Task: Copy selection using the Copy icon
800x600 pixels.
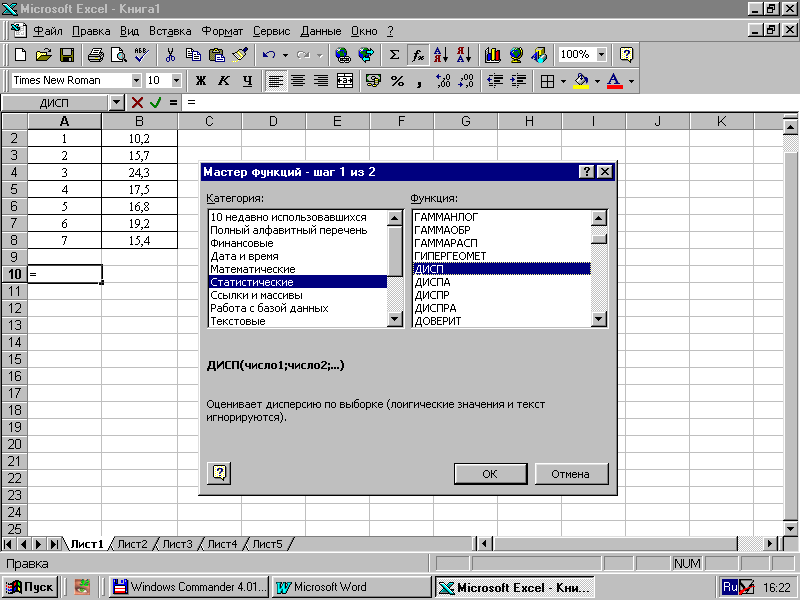Action: coord(193,55)
